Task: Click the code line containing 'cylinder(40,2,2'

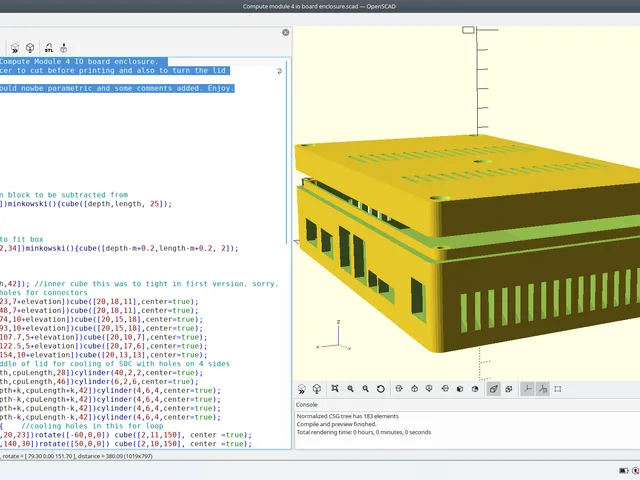Action: coord(101,373)
